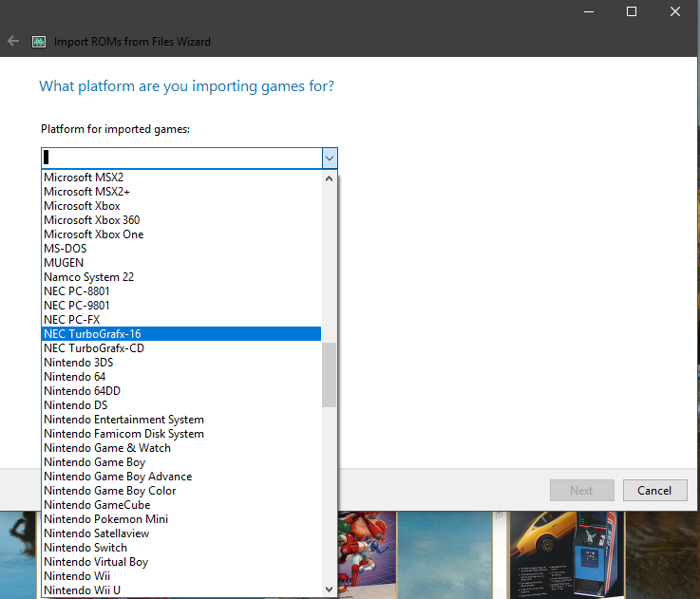Click the yellow car artwork thumbnail behind wizard

click(x=567, y=554)
